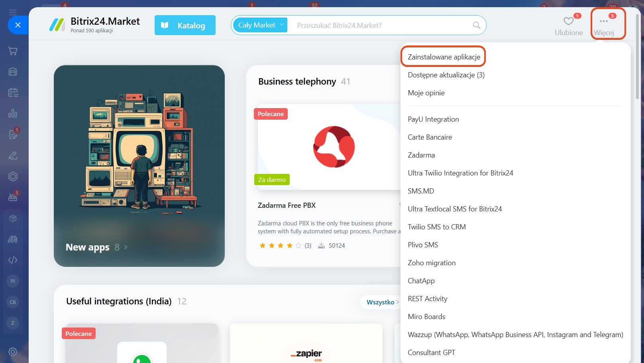Open the CB round sidebar item
This screenshot has height=363, width=644.
point(13,302)
